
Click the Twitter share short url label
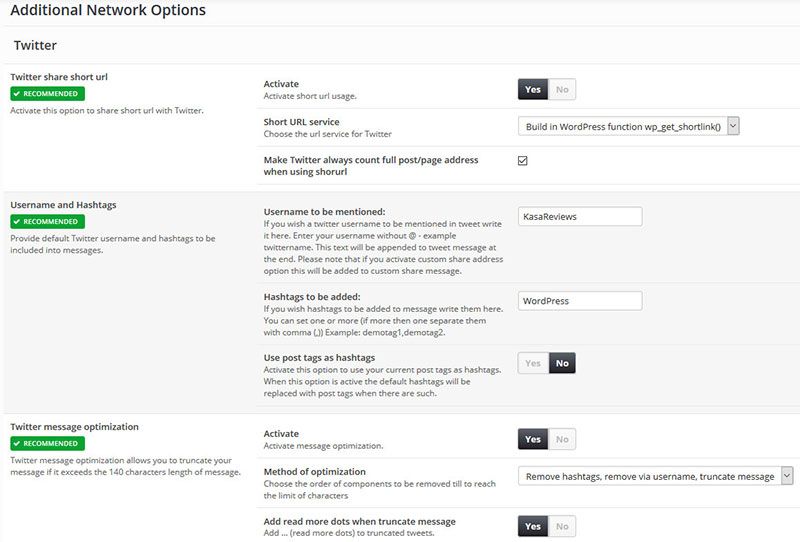[x=58, y=76]
